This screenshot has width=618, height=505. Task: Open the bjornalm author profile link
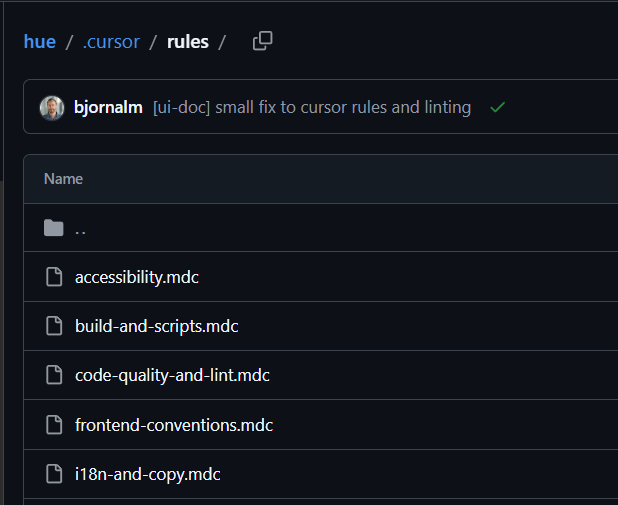click(108, 107)
